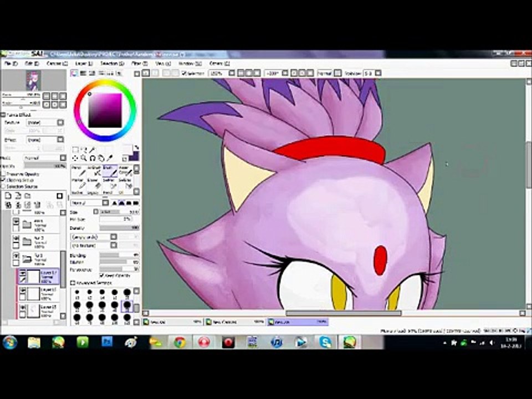Open the Canvas menu
Viewport: 532px width, 399px height.
coord(57,63)
